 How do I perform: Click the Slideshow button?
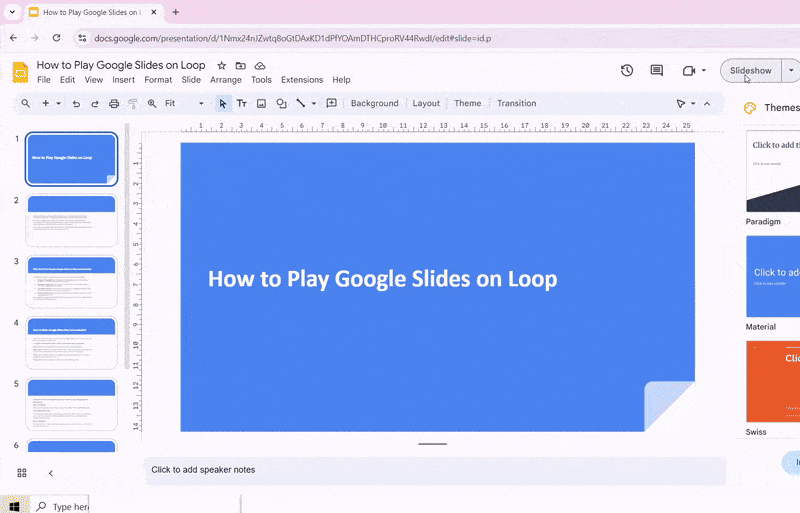750,71
